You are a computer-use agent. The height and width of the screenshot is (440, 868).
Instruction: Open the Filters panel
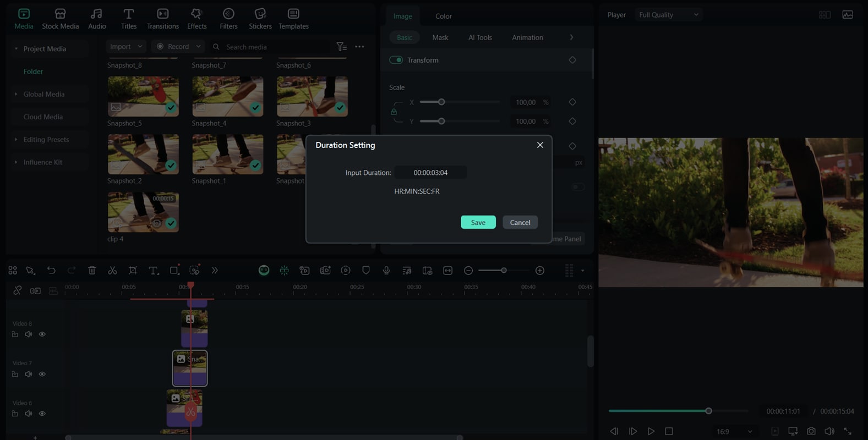tap(228, 19)
